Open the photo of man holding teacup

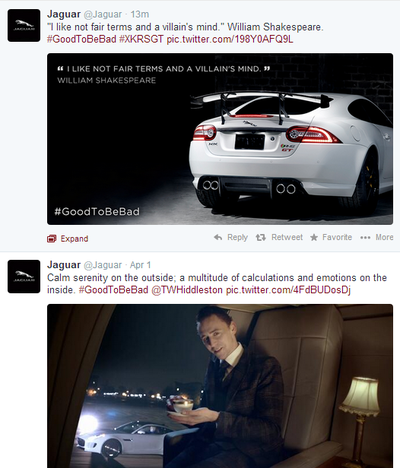point(220,386)
